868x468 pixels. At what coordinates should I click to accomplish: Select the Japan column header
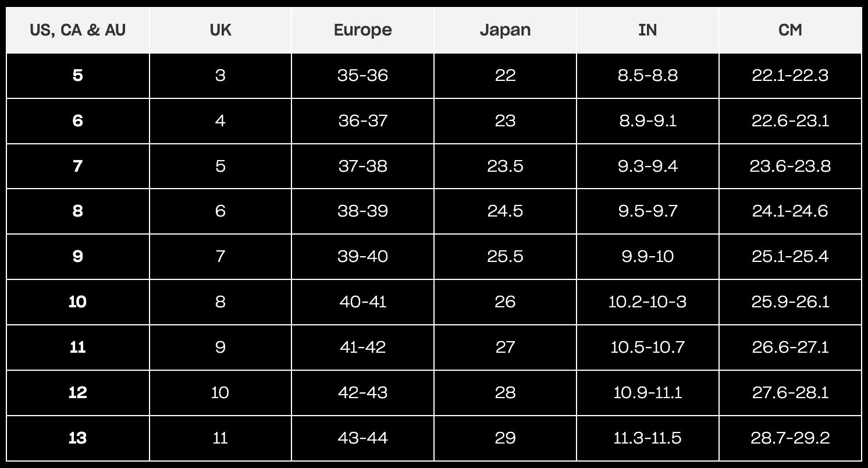(x=505, y=30)
